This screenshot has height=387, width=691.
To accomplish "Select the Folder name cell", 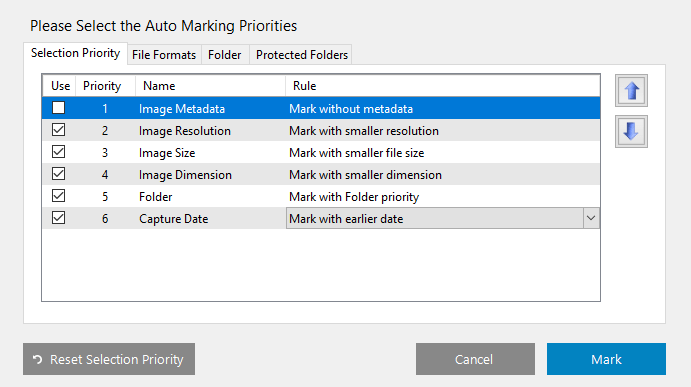I will coord(210,197).
